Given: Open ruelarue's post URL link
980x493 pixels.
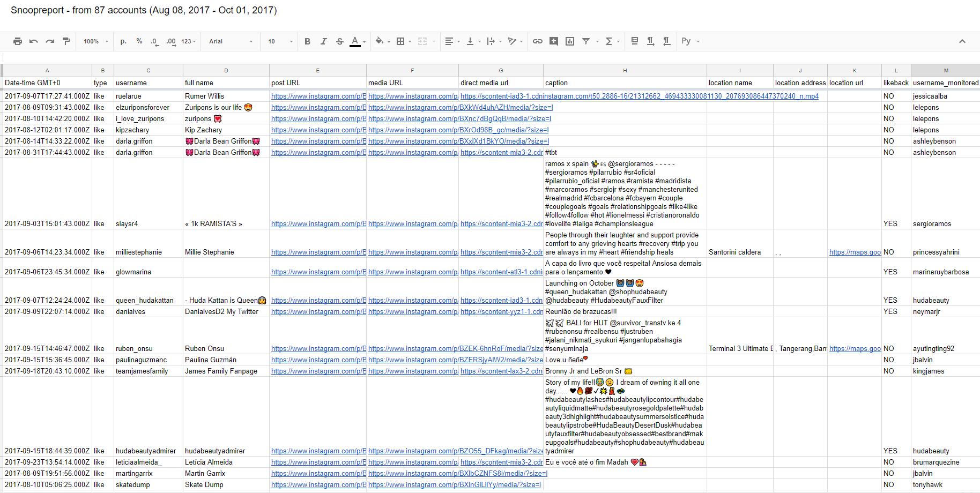Looking at the screenshot, I should click(318, 96).
